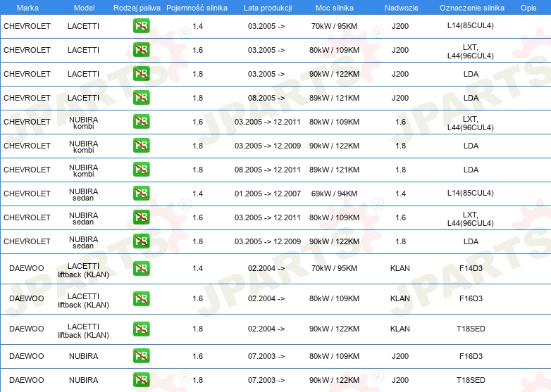Click fuel icon in Nubira kombi 1.8 89kW row

click(x=141, y=169)
